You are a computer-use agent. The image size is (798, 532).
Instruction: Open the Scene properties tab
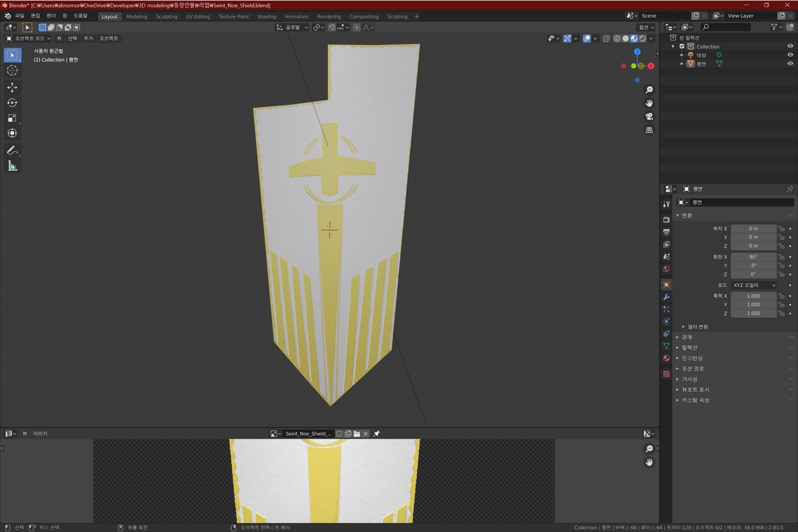tap(666, 257)
